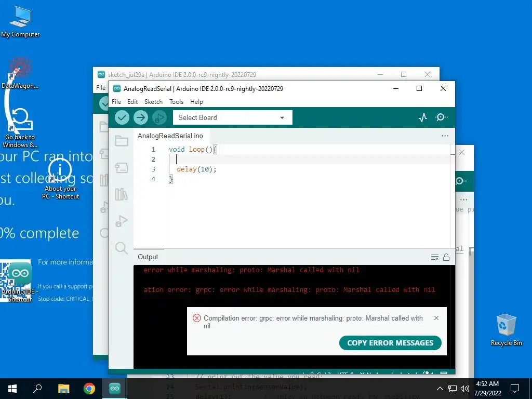The width and height of the screenshot is (532, 399).
Task: Clear output using the Output panel icon
Action: coord(435,257)
